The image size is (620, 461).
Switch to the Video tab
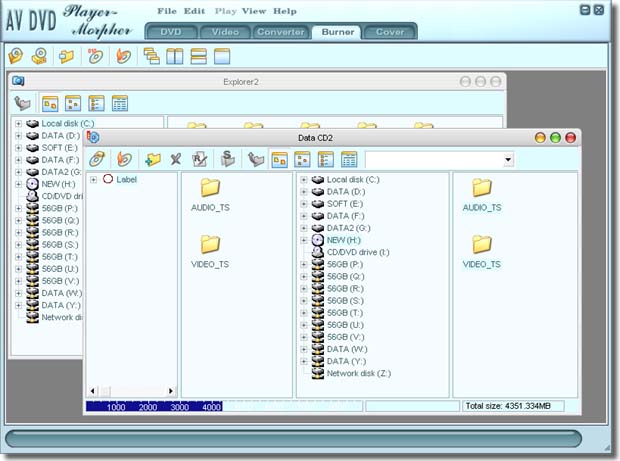pos(225,32)
